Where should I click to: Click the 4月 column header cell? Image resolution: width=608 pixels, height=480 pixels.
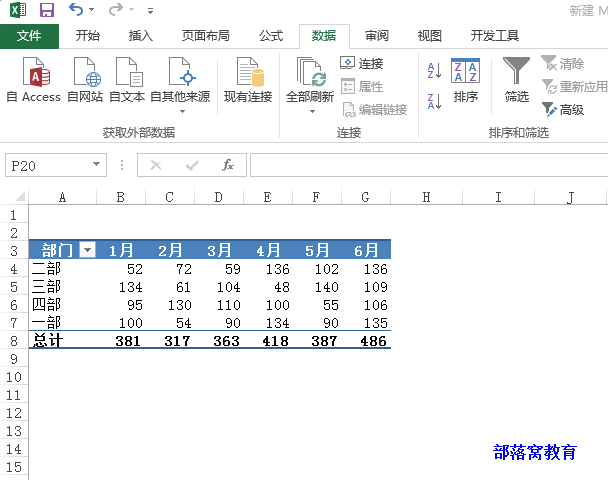point(268,250)
